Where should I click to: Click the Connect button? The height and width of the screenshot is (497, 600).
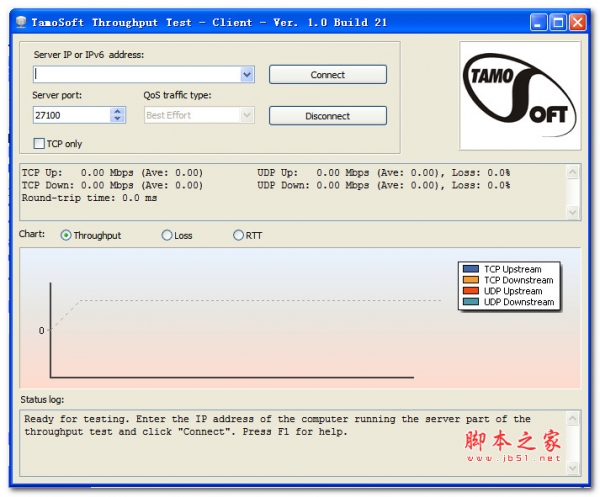[x=328, y=75]
